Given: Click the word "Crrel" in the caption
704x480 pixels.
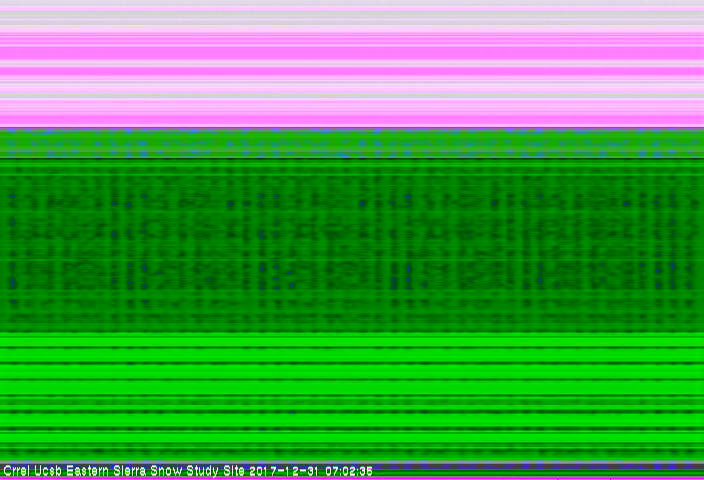Looking at the screenshot, I should (x=17, y=470).
